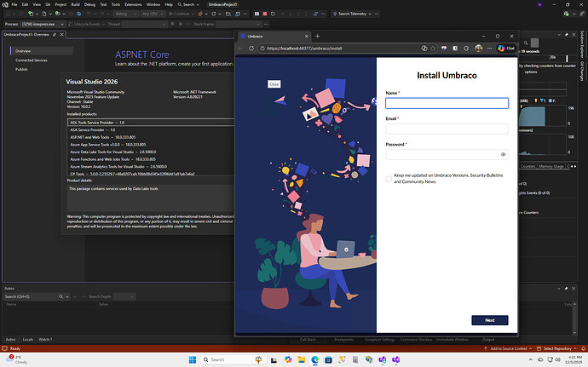Switch to the Locals tab
Viewport: 588px width, 367px height.
pyautogui.click(x=28, y=339)
